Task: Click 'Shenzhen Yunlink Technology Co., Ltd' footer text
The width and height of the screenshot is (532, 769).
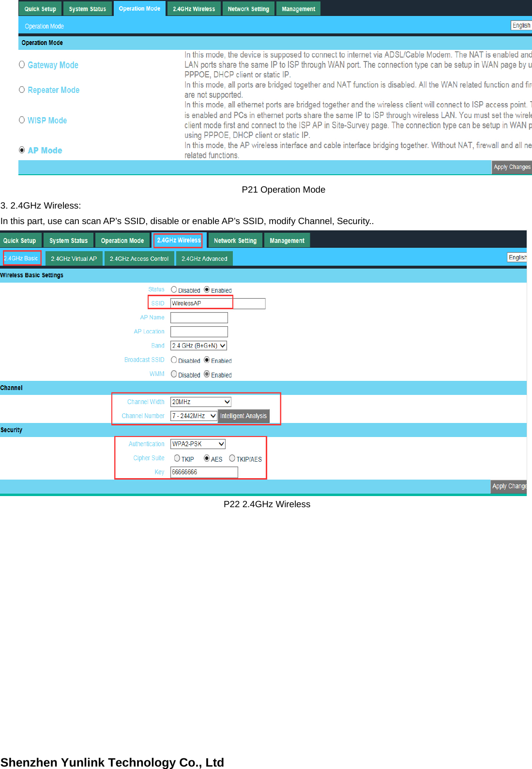Action: [x=112, y=762]
